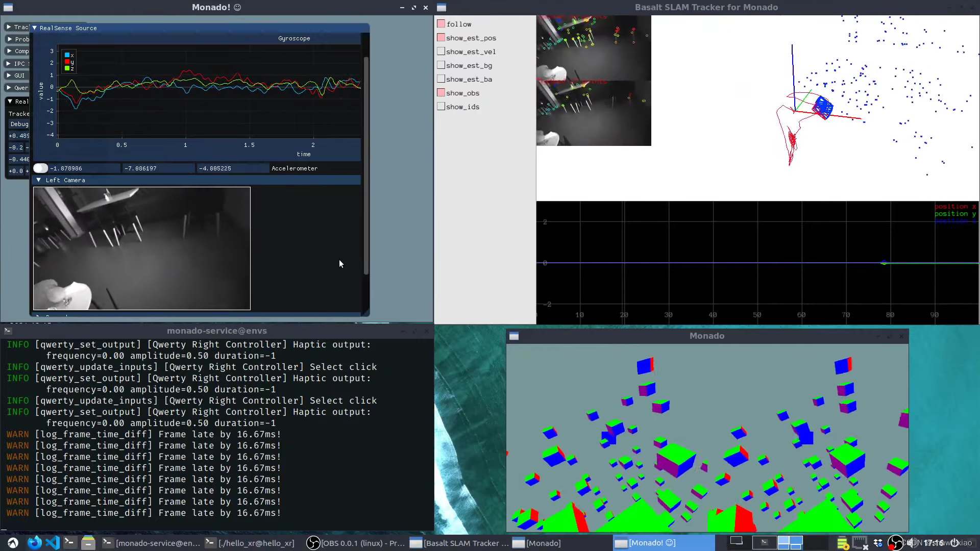
Task: Collapse the RealSense Source window header
Action: pos(35,28)
